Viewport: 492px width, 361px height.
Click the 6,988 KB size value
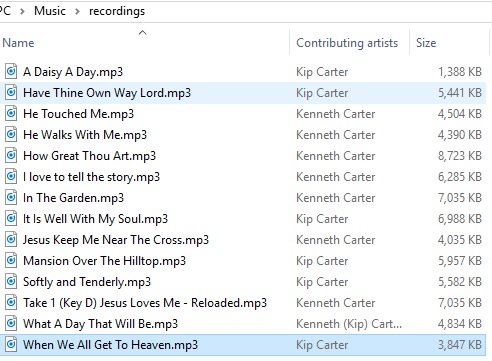coord(460,219)
